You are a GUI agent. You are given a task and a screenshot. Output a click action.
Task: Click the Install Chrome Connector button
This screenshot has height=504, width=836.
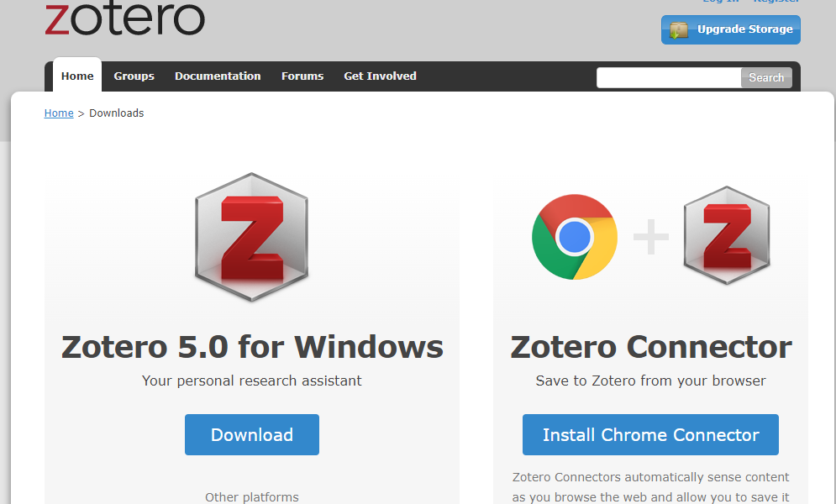650,435
